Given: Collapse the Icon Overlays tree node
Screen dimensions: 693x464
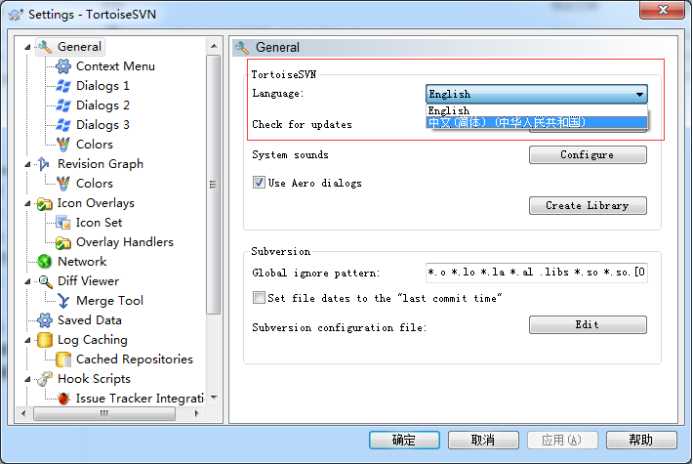Looking at the screenshot, I should point(27,204).
